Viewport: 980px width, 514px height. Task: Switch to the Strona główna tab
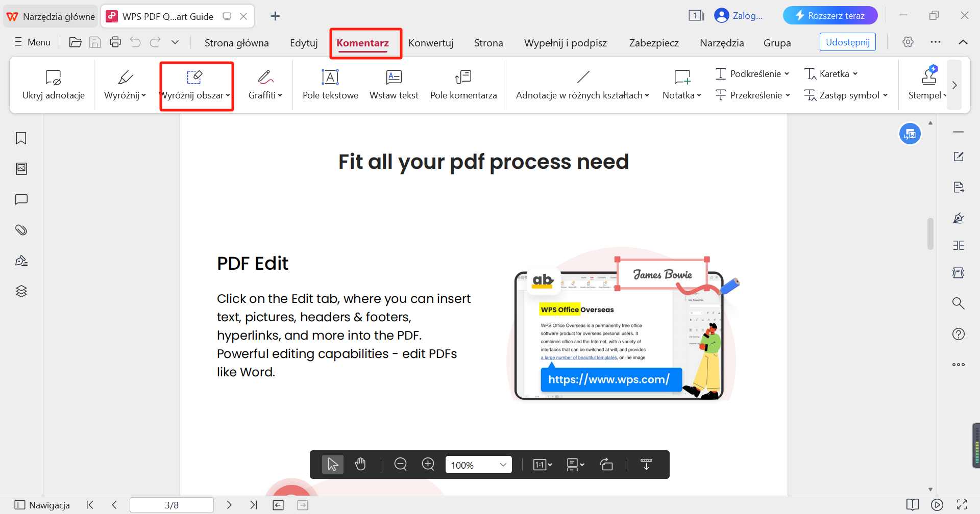click(x=237, y=43)
